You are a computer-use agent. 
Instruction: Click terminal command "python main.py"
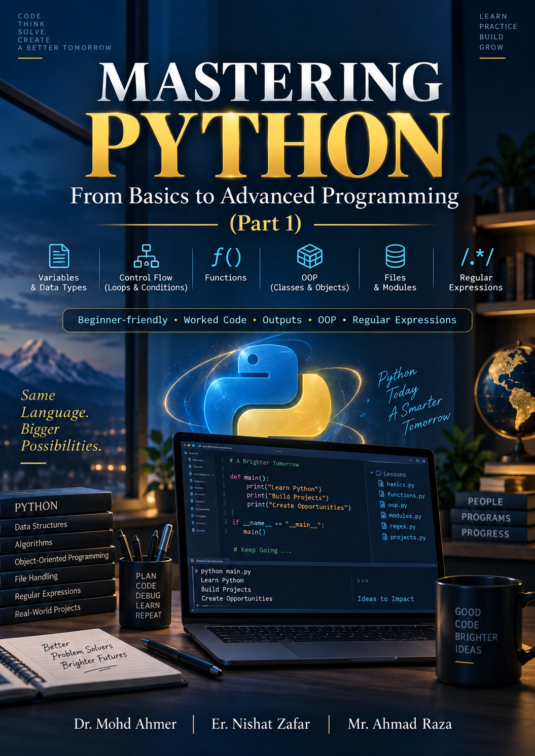click(226, 571)
